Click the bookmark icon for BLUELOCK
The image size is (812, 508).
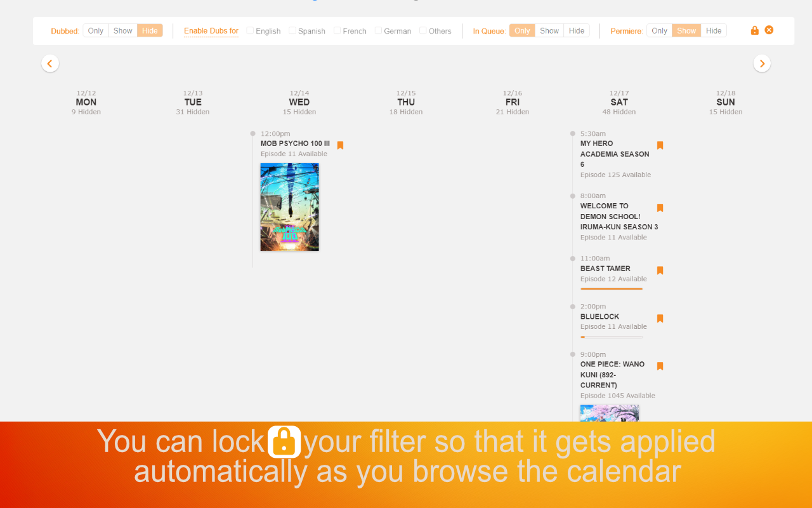click(x=660, y=318)
